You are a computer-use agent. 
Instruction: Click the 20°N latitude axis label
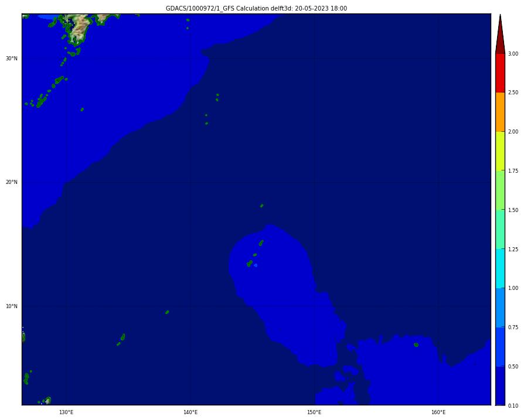[x=12, y=182]
